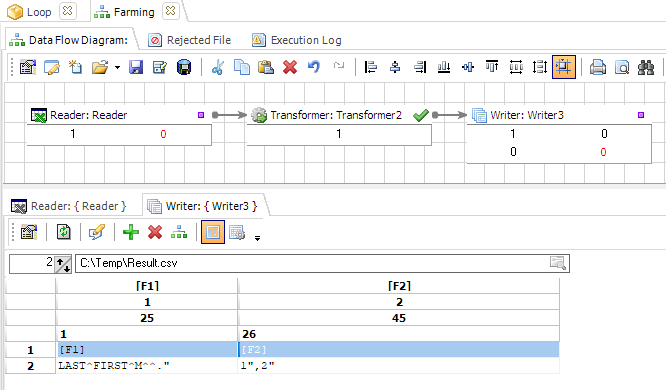The image size is (666, 390).
Task: Make same height spacing icon
Action: (540, 67)
